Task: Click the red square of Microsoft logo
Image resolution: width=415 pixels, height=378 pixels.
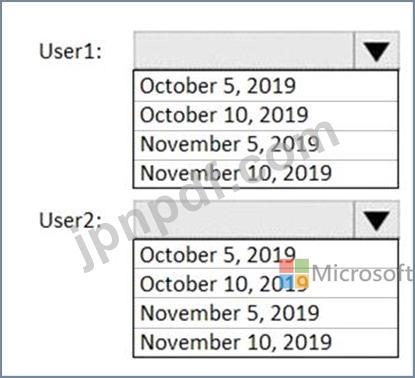Action: (286, 266)
